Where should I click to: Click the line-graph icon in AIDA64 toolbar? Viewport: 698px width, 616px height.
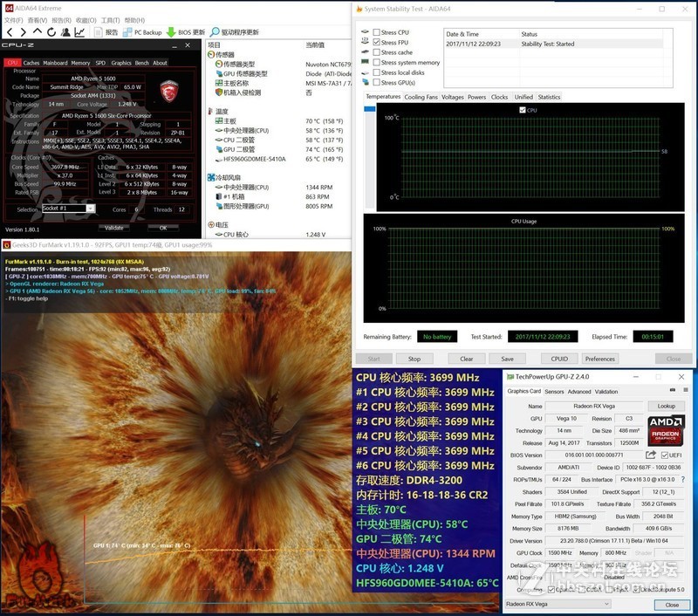click(79, 31)
